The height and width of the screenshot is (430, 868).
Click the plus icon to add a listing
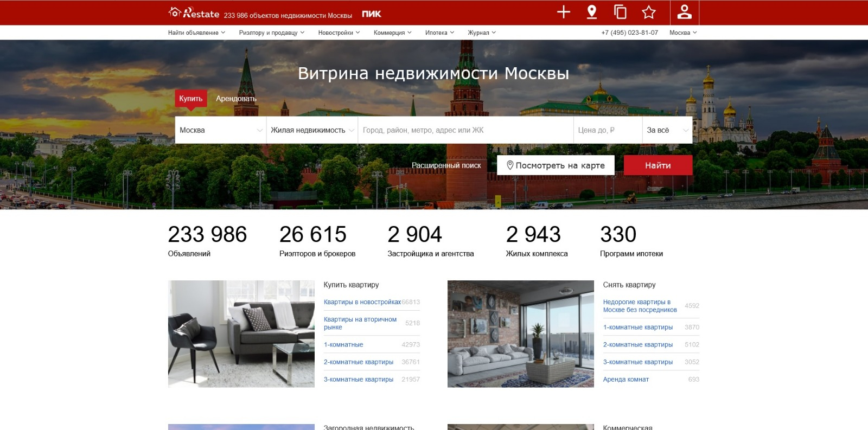pos(564,12)
